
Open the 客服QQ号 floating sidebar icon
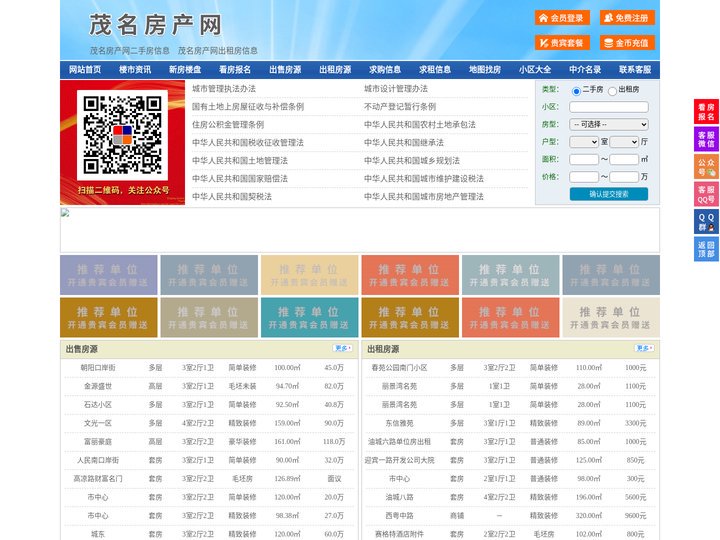click(706, 194)
